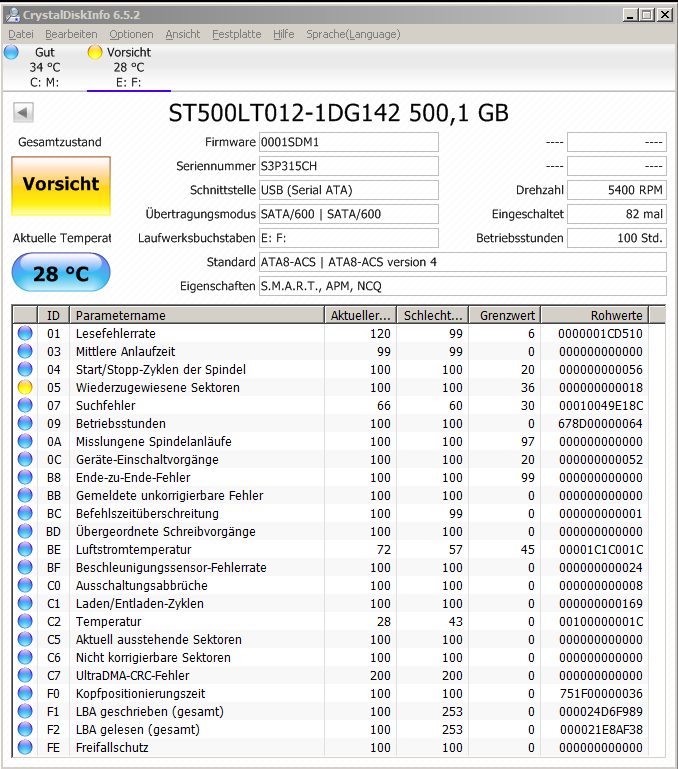The width and height of the screenshot is (678, 769).
Task: Click the yellow orb of Wiederzugewiesene Sektoren row
Action: click(x=25, y=387)
